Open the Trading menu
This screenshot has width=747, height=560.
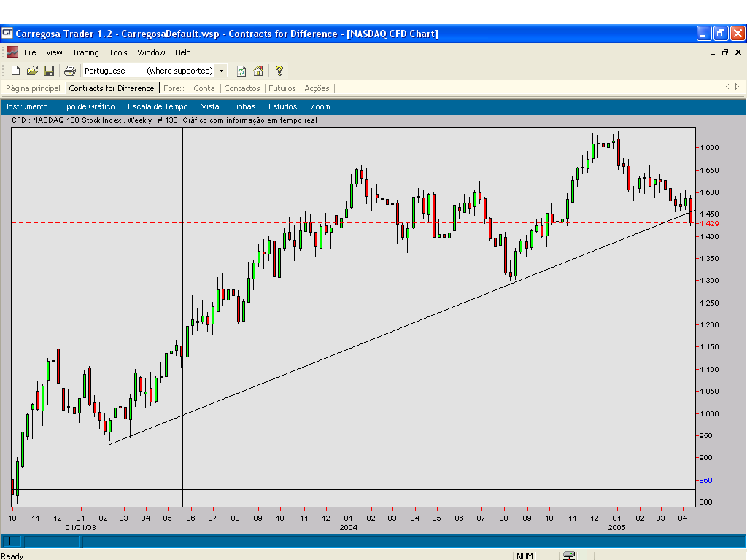pyautogui.click(x=85, y=52)
